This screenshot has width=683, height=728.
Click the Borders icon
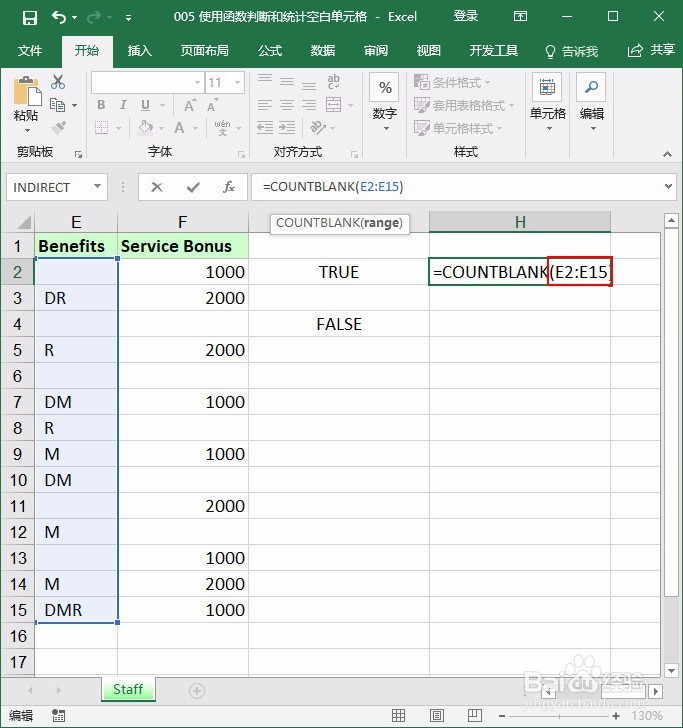tap(102, 127)
